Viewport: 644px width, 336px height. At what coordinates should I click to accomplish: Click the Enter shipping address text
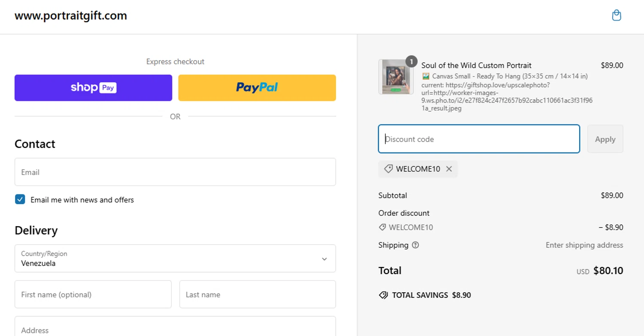584,245
